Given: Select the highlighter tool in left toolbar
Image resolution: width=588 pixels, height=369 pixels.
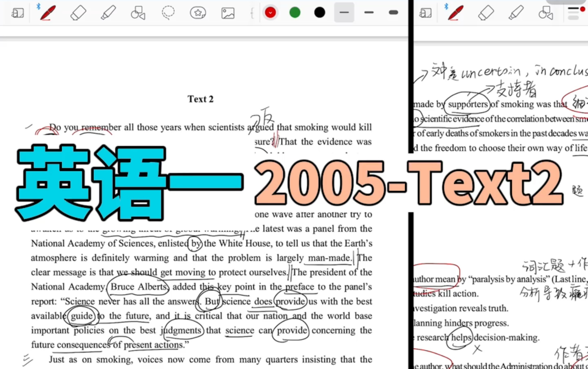Looking at the screenshot, I should pyautogui.click(x=108, y=13).
